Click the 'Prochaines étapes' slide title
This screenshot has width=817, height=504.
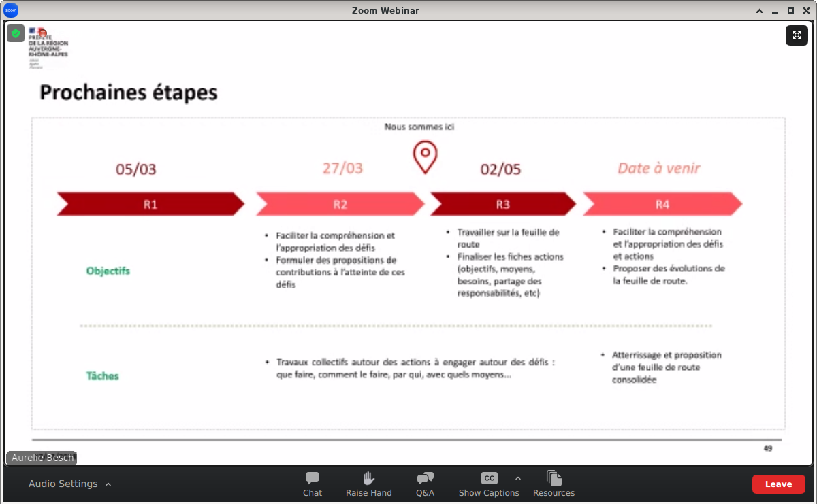129,93
